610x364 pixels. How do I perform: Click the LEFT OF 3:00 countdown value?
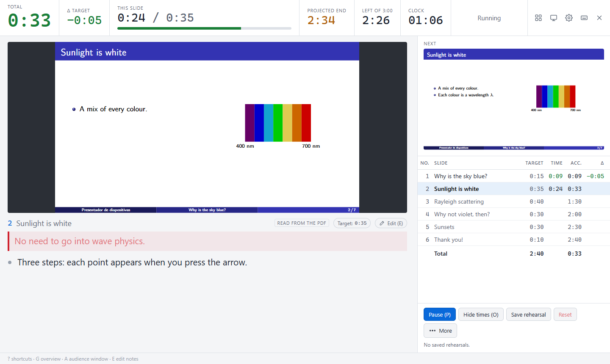[x=376, y=20]
